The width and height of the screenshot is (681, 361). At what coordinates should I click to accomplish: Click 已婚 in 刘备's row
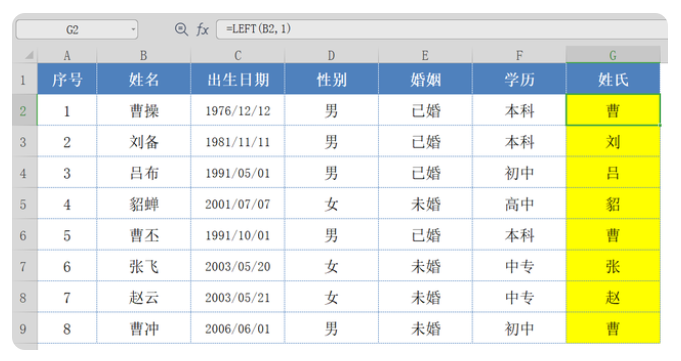pyautogui.click(x=425, y=142)
